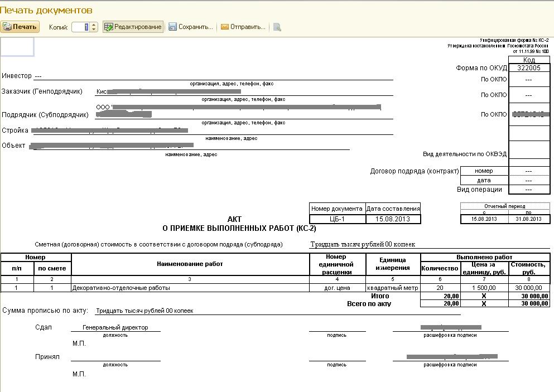The width and height of the screenshot is (554, 392).
Task: Select the 15.08.2013 cell under Дата составления
Action: point(393,219)
